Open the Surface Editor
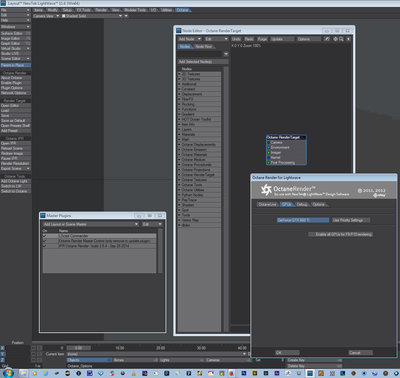Viewport: 400px width, 378px height. pyautogui.click(x=15, y=33)
